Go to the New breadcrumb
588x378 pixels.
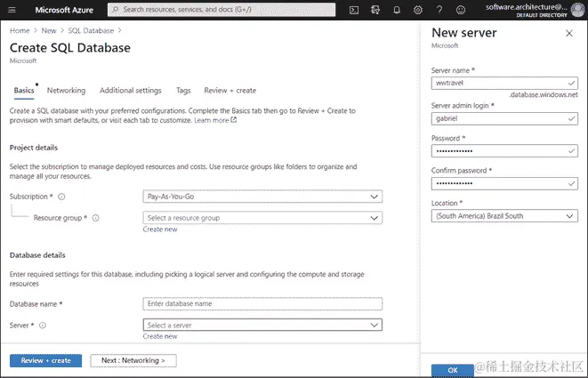pos(49,31)
